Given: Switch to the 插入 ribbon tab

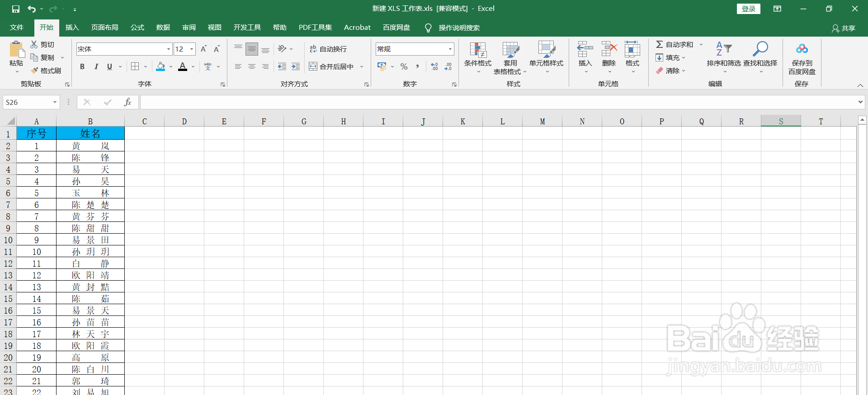Looking at the screenshot, I should pos(72,28).
